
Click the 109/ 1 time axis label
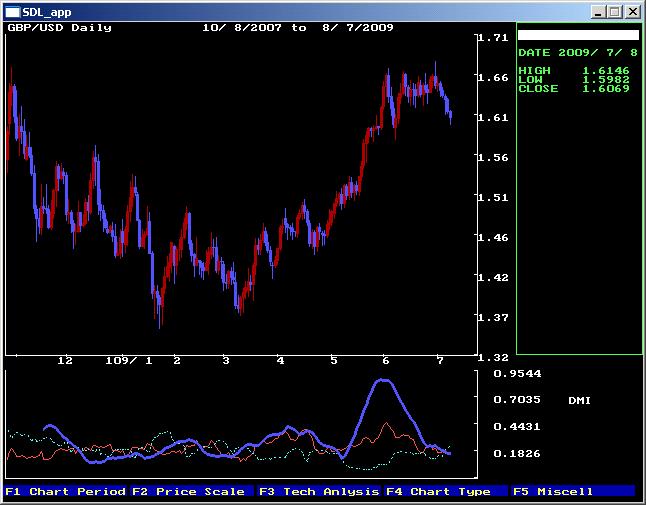[129, 361]
